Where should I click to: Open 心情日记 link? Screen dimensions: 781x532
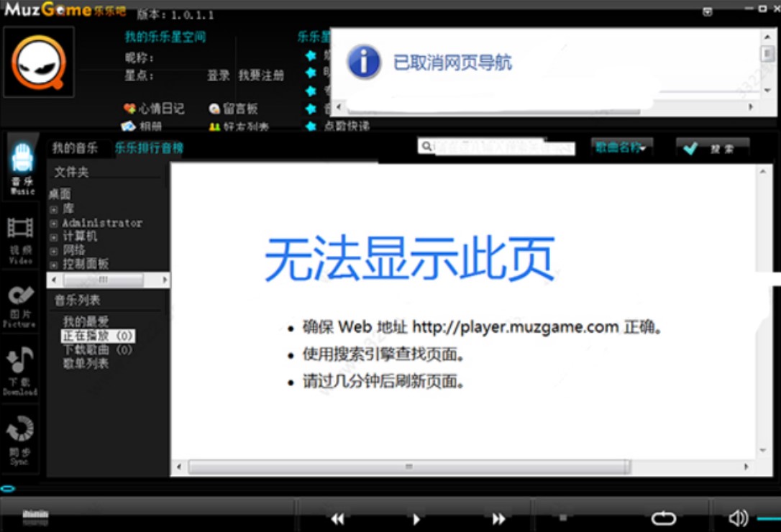click(x=161, y=108)
